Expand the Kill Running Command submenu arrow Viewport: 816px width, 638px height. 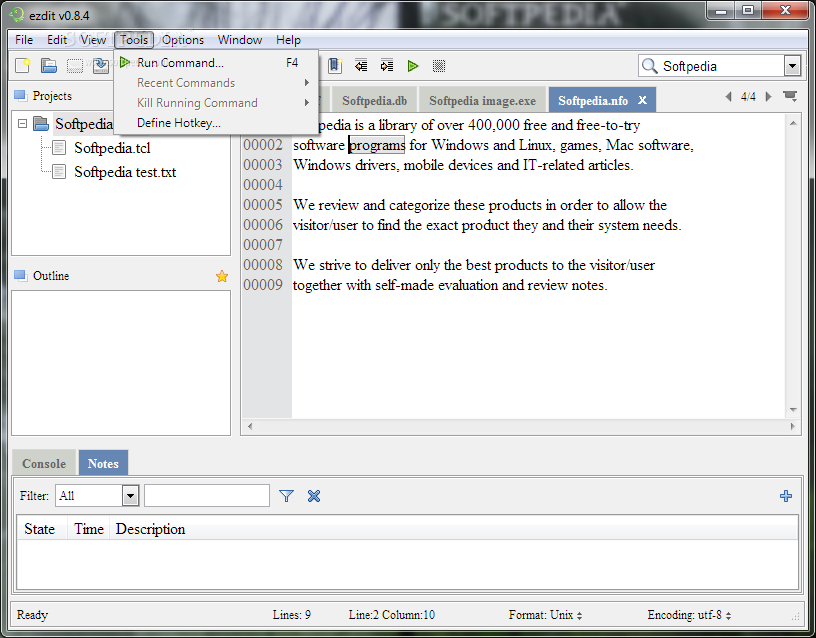307,103
